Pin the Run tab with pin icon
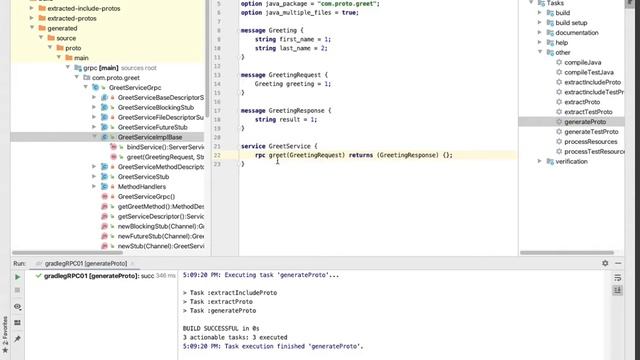640x360 pixels. (x=18, y=339)
